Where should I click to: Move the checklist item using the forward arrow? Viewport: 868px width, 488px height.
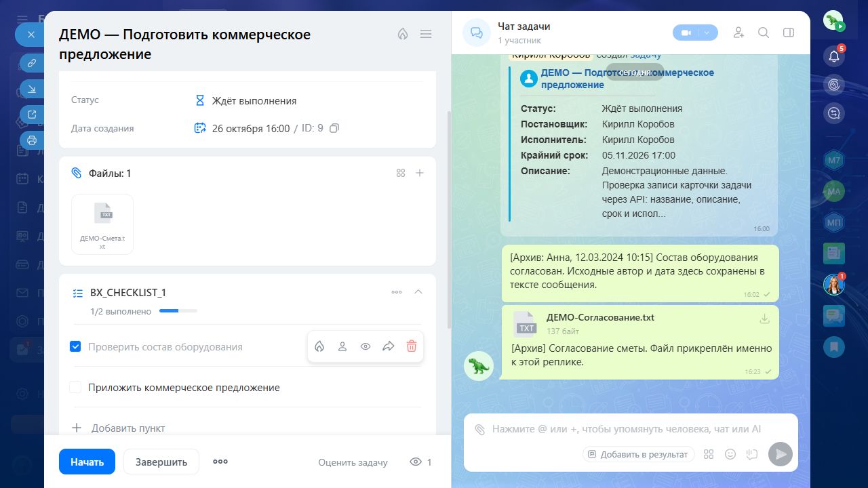[x=389, y=346]
